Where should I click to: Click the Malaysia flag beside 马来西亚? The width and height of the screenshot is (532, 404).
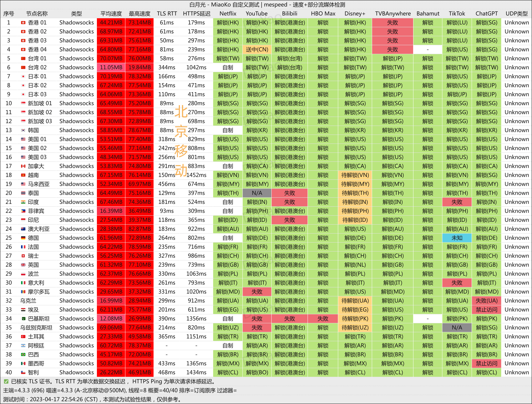coord(23,184)
